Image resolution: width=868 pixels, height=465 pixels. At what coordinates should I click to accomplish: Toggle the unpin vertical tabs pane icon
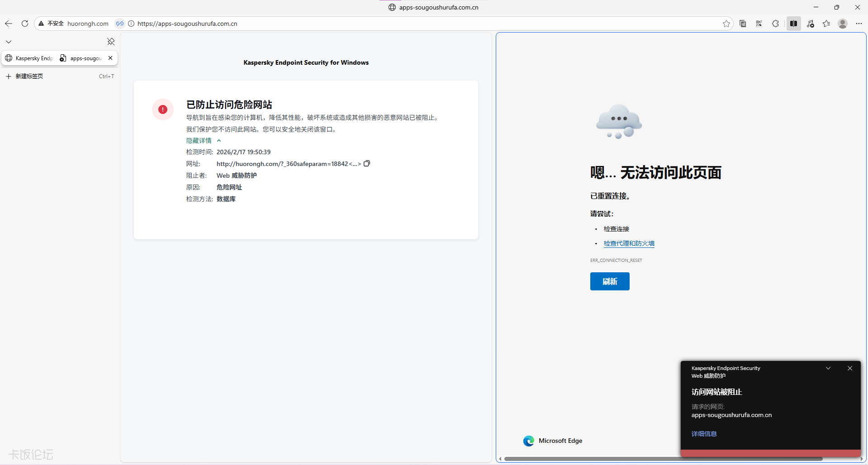111,42
